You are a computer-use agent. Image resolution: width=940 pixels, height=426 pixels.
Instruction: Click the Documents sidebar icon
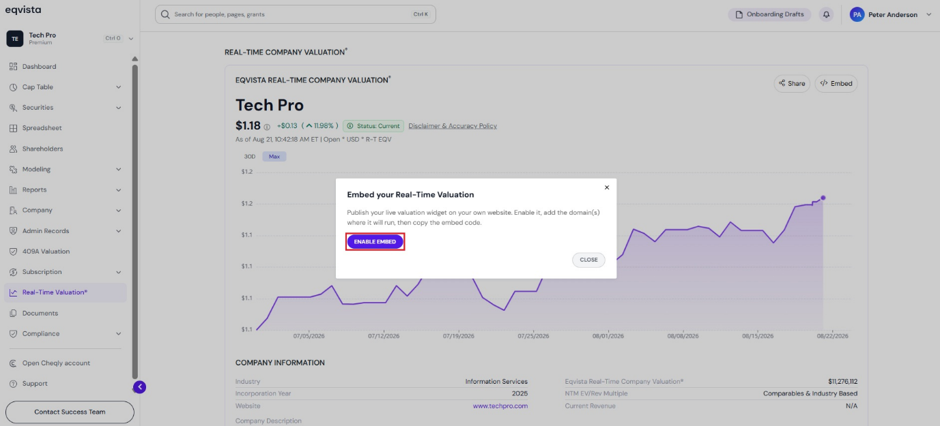pyautogui.click(x=13, y=313)
